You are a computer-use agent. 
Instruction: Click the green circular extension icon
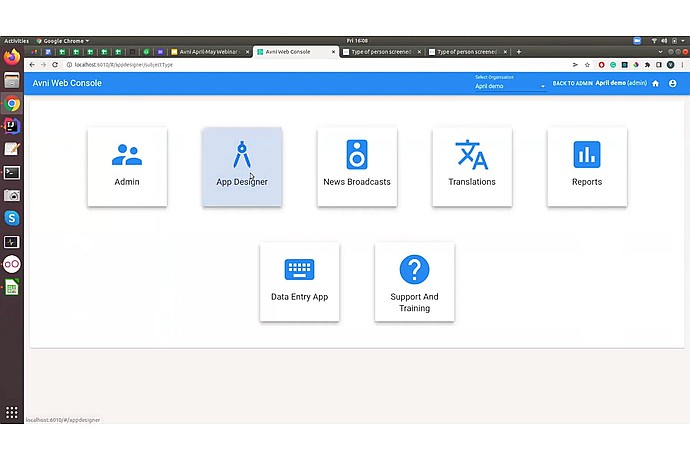pyautogui.click(x=613, y=65)
